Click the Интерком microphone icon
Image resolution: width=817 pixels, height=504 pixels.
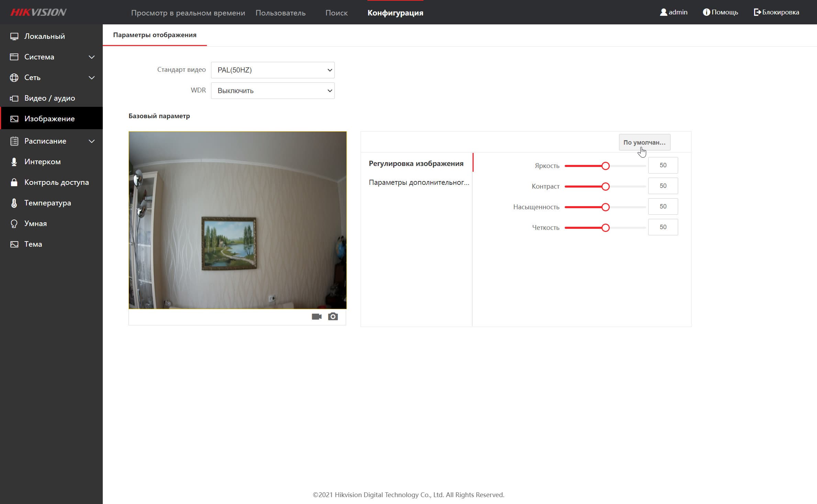tap(14, 162)
